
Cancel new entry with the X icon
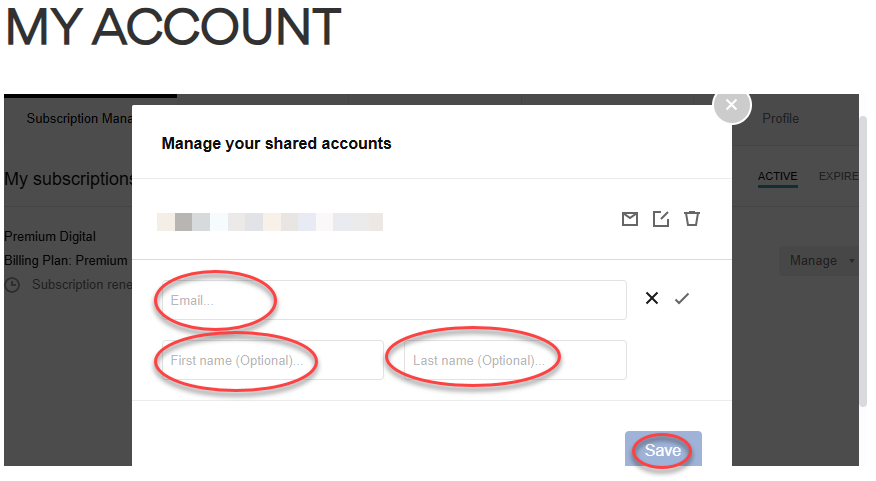coord(652,298)
